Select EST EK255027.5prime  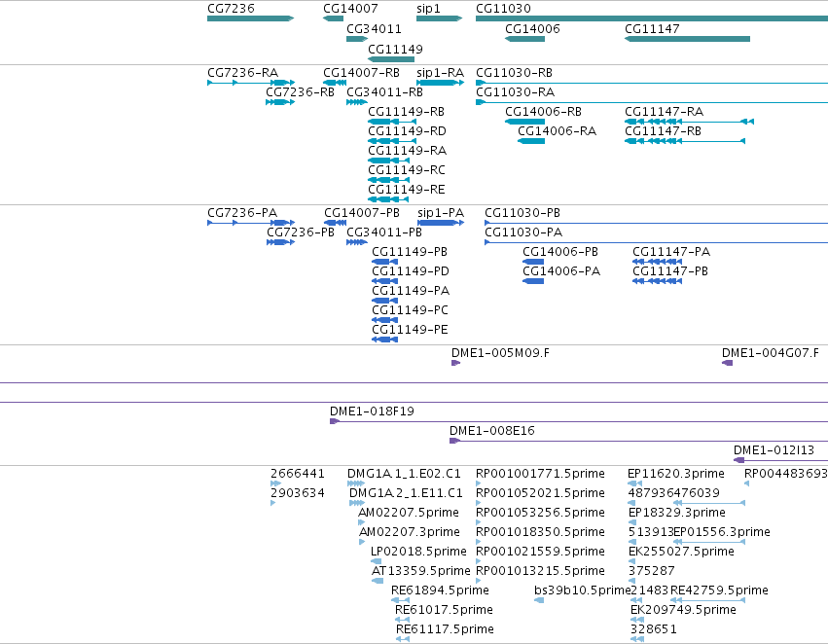pos(632,561)
